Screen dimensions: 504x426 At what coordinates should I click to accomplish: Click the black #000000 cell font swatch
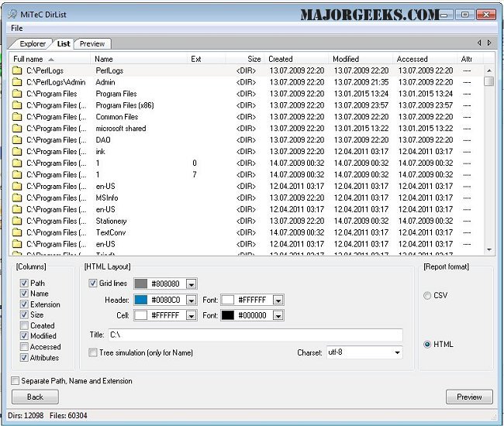point(227,315)
